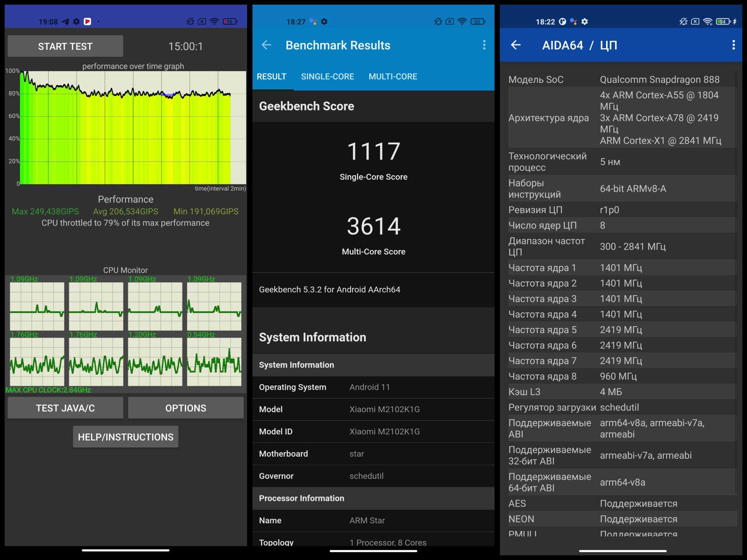Tap Wi-Fi icon in AIDA64 status bar

[x=708, y=22]
